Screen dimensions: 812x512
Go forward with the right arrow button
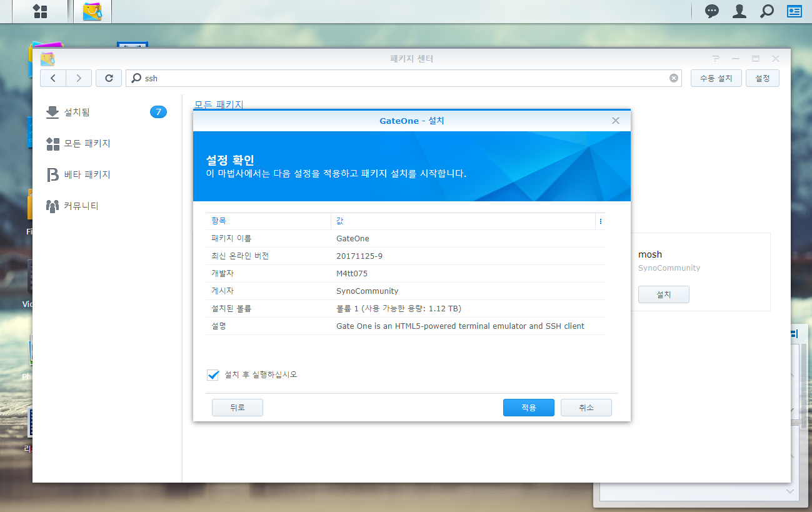pos(79,78)
